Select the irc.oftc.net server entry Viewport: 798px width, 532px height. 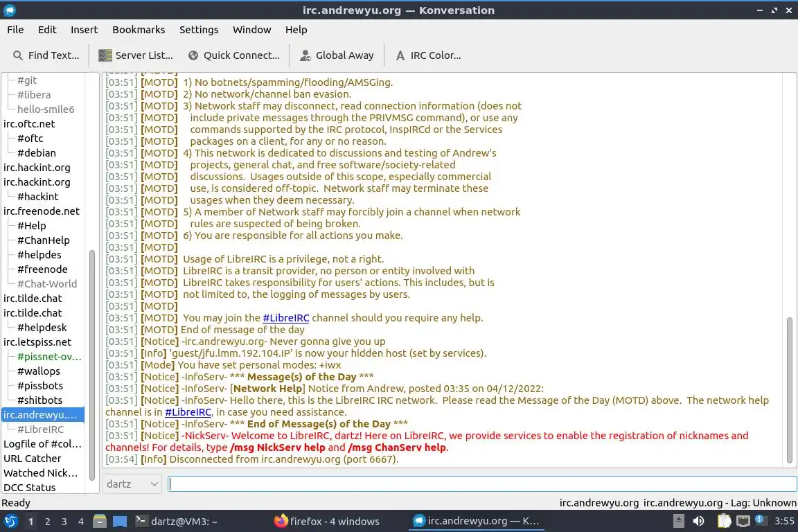click(29, 124)
